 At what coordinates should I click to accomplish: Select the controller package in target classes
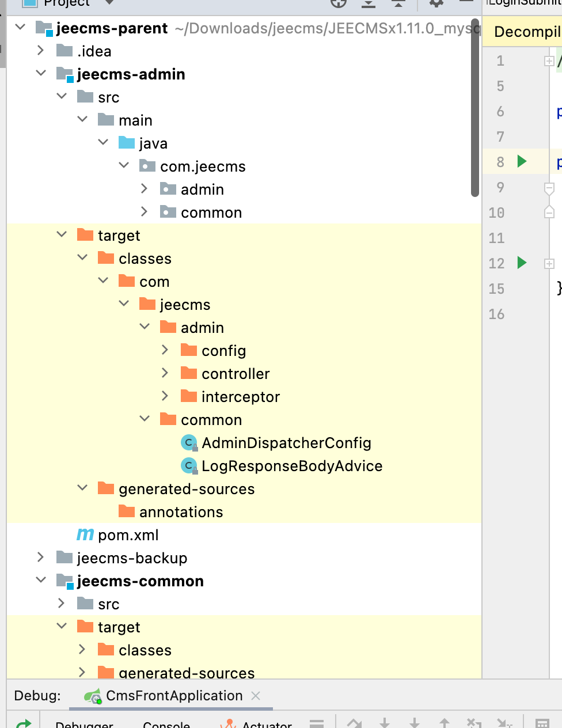coord(235,374)
